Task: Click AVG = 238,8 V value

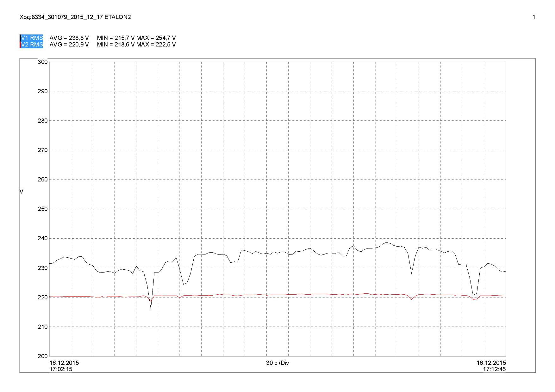Action: point(69,38)
